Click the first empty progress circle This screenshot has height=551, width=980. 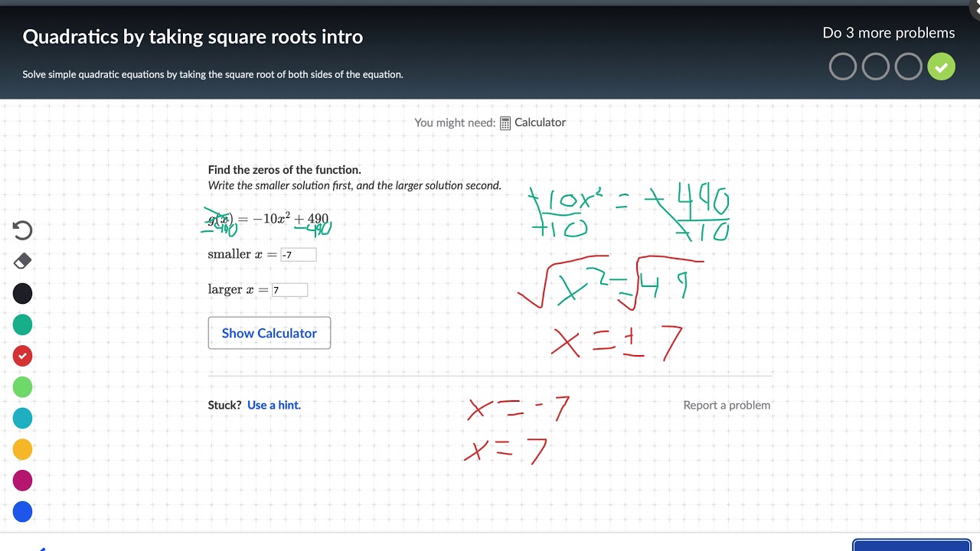843,67
